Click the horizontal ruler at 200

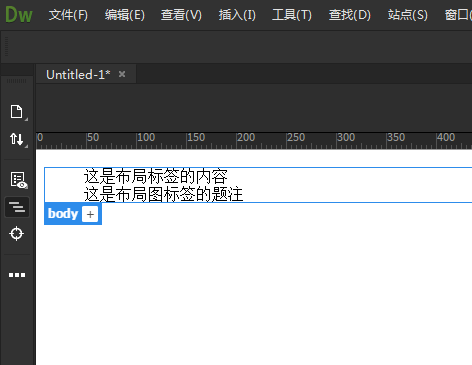point(246,137)
